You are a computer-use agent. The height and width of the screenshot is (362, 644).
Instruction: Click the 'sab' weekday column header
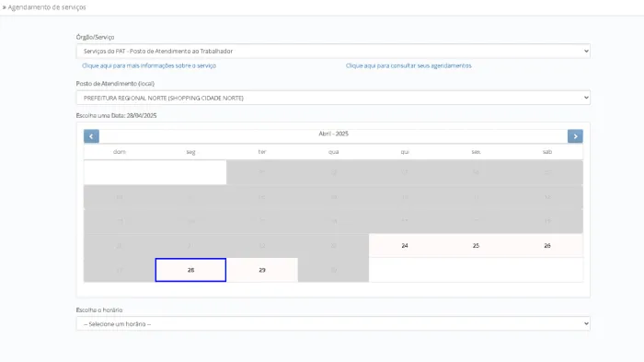point(547,152)
